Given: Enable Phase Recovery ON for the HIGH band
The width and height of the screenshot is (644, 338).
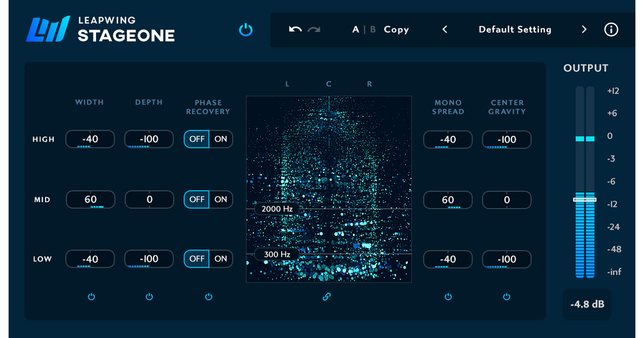Looking at the screenshot, I should pyautogui.click(x=220, y=139).
